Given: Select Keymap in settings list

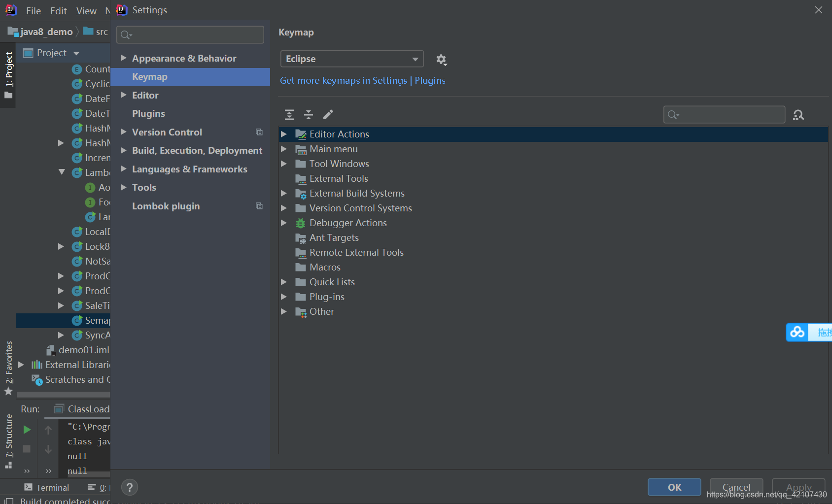Looking at the screenshot, I should (x=190, y=77).
